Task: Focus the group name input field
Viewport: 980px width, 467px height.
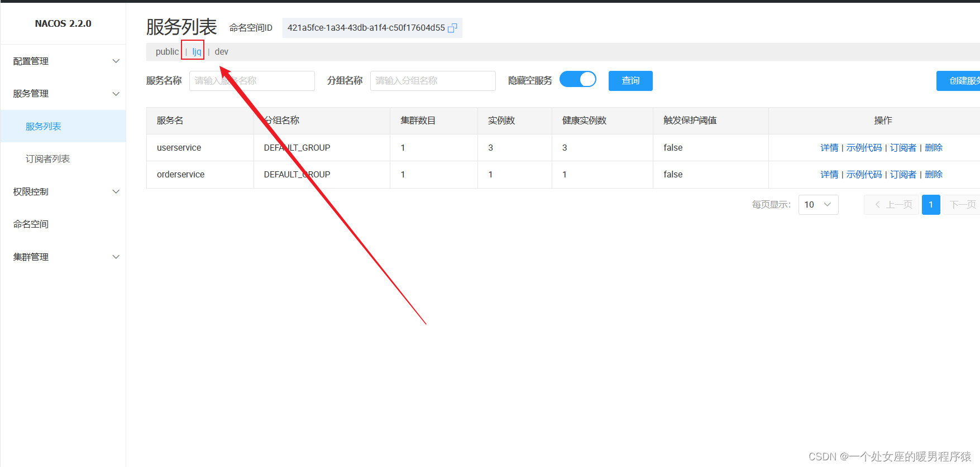Action: pos(433,81)
